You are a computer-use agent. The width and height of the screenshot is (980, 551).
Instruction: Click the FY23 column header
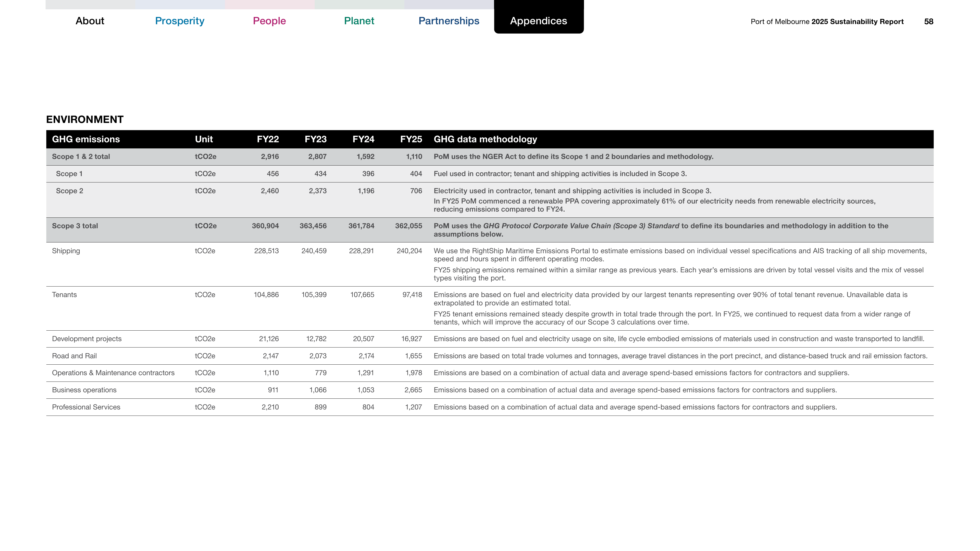[x=316, y=139]
